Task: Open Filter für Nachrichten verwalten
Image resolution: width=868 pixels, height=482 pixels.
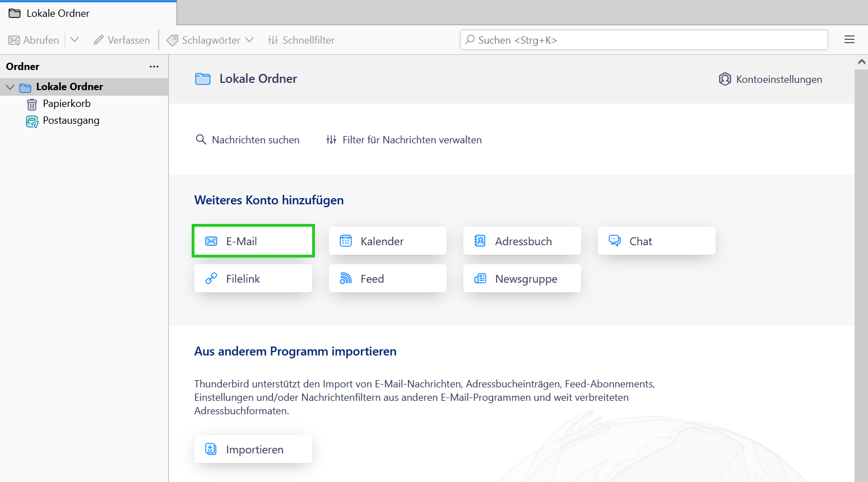Action: [404, 140]
